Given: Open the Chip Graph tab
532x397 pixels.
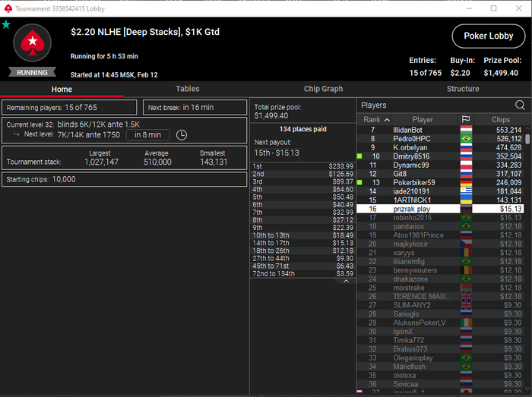Looking at the screenshot, I should click(323, 89).
